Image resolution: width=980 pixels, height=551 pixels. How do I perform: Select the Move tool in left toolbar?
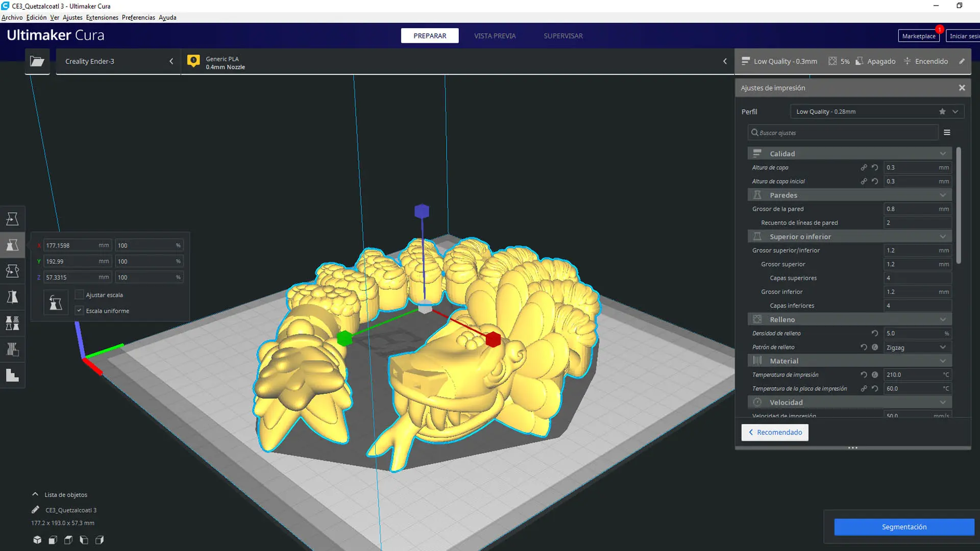[x=12, y=219]
